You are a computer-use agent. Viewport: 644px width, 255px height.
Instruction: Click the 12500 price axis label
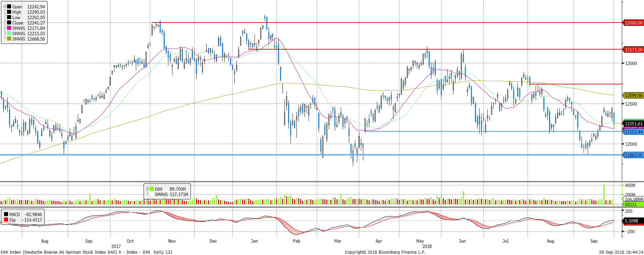(x=631, y=104)
